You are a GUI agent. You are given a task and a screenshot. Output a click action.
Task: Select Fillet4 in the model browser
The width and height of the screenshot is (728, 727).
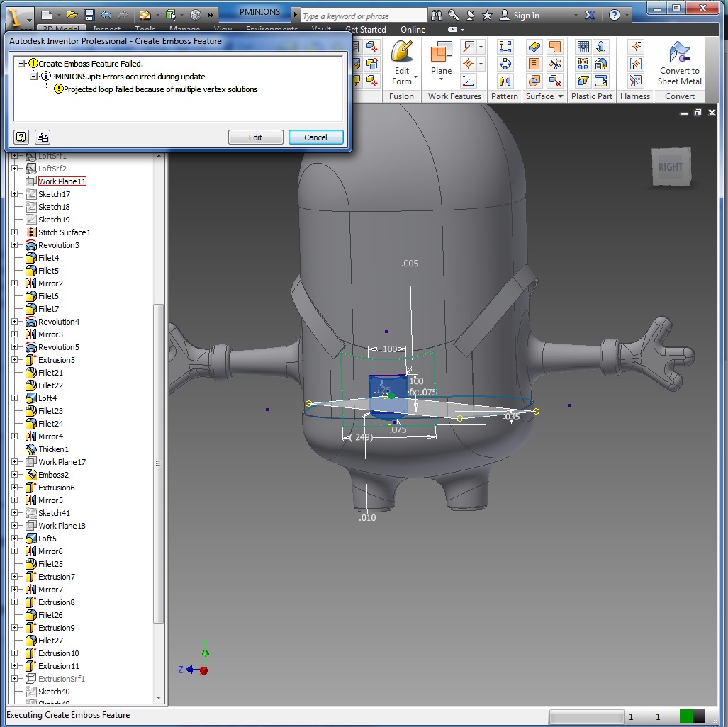click(48, 258)
